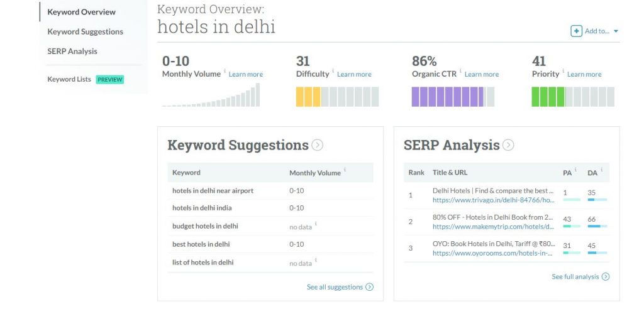Select 'budget hotels in delhi' keyword row
The image size is (644, 309).
(205, 226)
